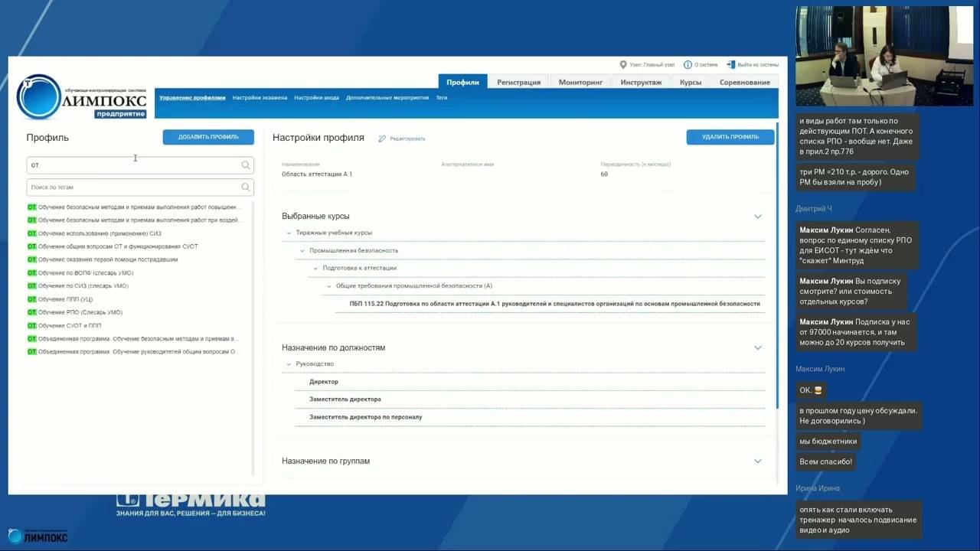
Task: Open Настройки экзамена submenu
Action: coord(260,98)
